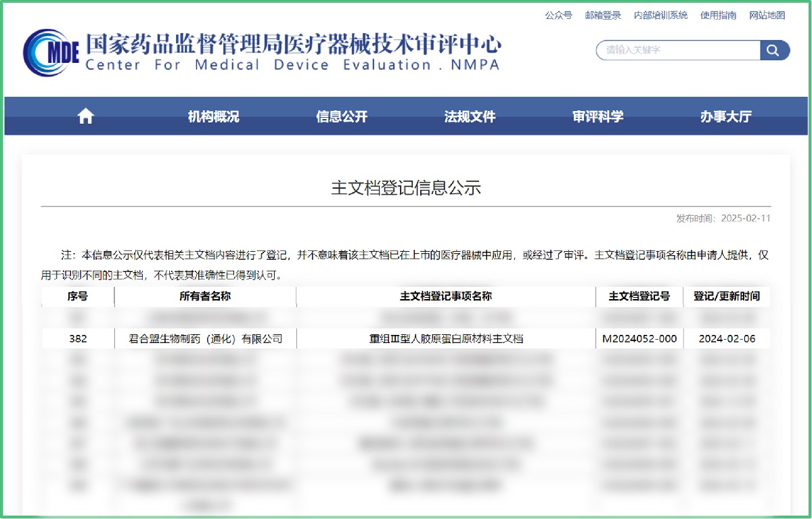Open the 机构概况 menu

[213, 116]
